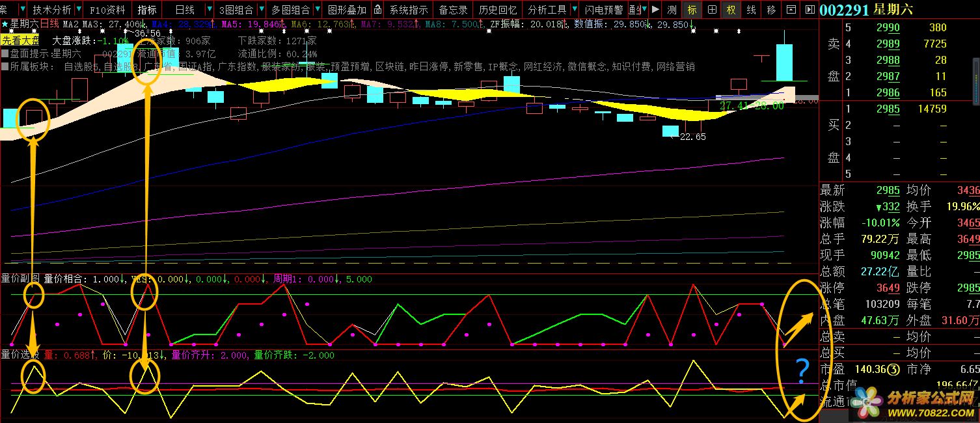The image size is (980, 423).
Task: Open the F10资料 tab
Action: coord(107,10)
